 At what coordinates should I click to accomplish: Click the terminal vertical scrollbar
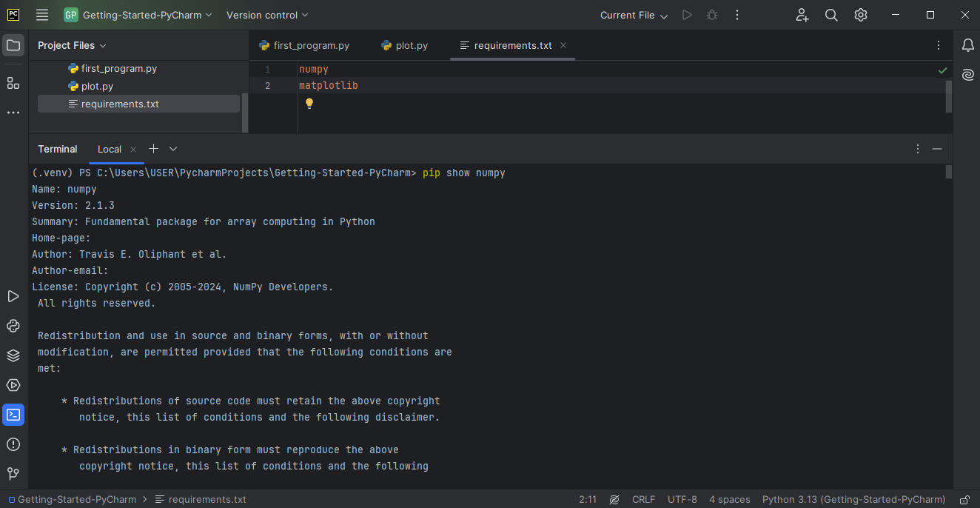[x=949, y=172]
